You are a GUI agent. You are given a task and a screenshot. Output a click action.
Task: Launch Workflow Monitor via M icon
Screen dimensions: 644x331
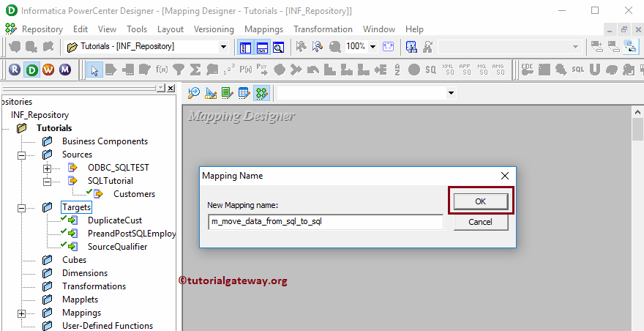pos(64,70)
